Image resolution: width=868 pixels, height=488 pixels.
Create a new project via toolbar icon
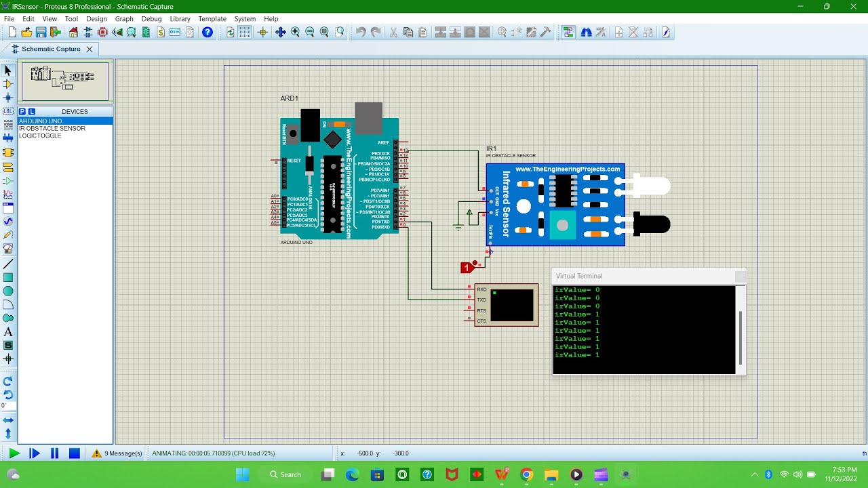point(12,32)
